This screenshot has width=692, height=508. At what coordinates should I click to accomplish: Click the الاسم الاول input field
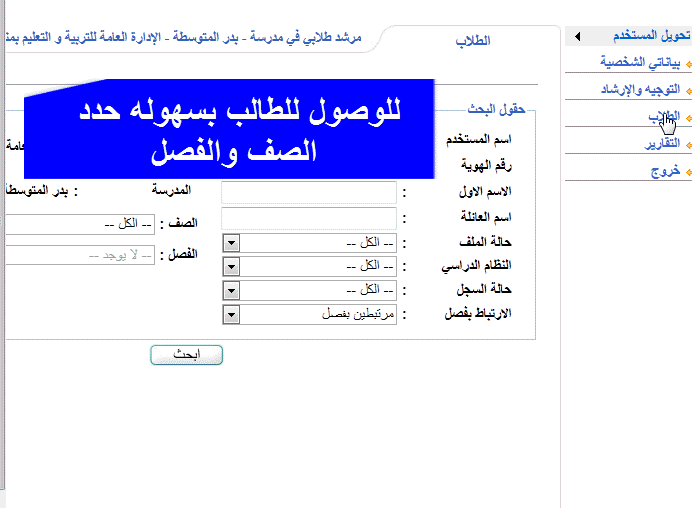(x=309, y=192)
